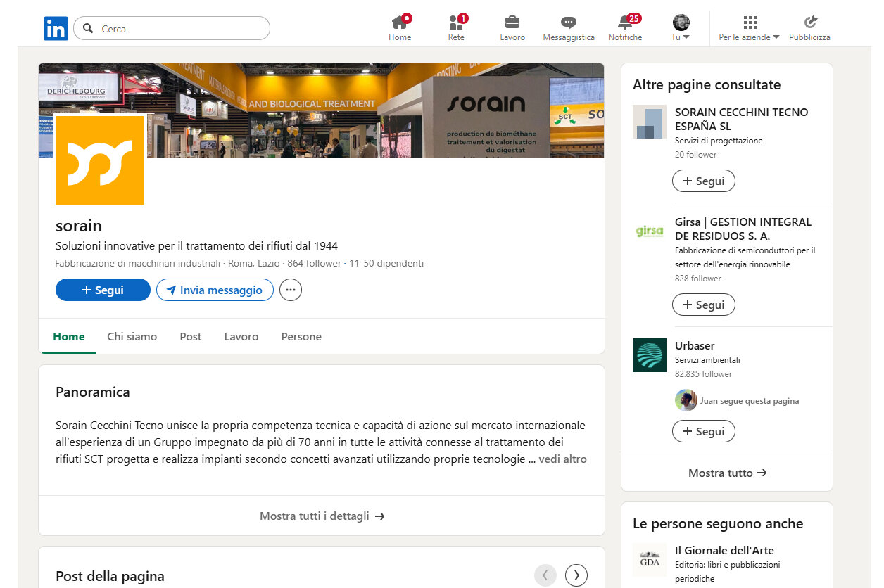Go to previous post with left arrow
This screenshot has width=884, height=588.
tap(545, 575)
